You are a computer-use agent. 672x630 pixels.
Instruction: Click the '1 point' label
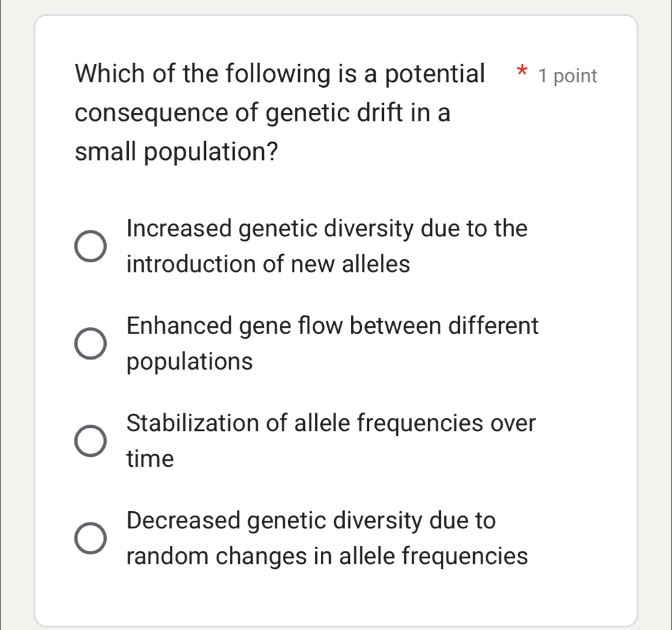566,75
